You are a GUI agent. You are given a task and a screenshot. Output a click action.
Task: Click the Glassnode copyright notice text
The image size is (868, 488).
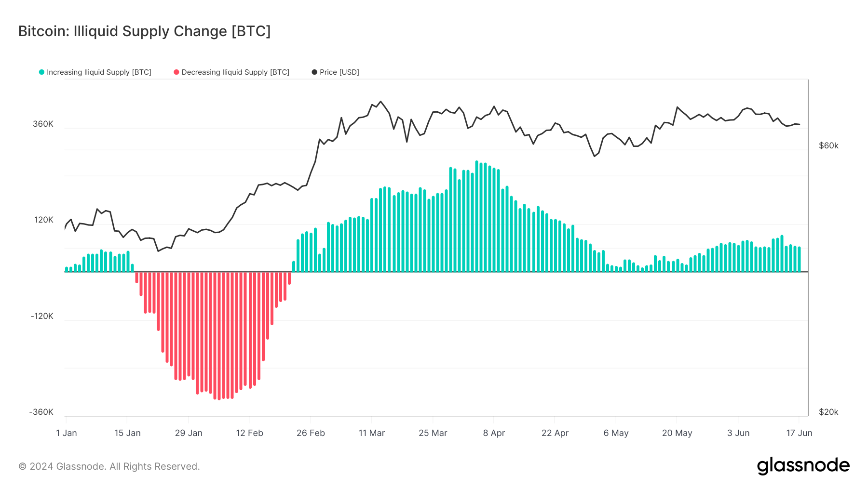(x=109, y=466)
